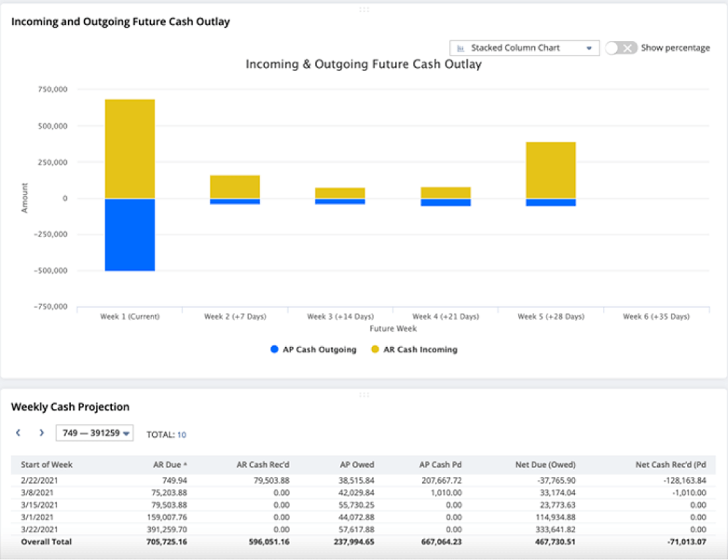Click the Week 5 yellow AR incoming bar

tap(551, 170)
